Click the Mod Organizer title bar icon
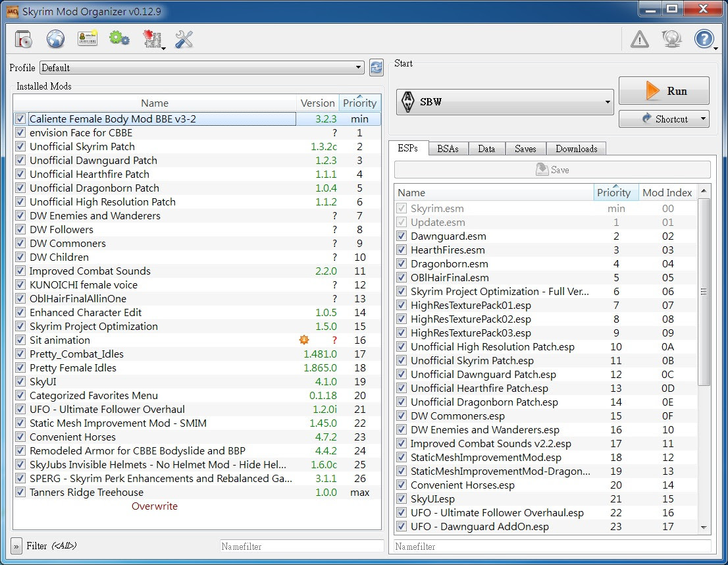728x565 pixels. click(13, 12)
